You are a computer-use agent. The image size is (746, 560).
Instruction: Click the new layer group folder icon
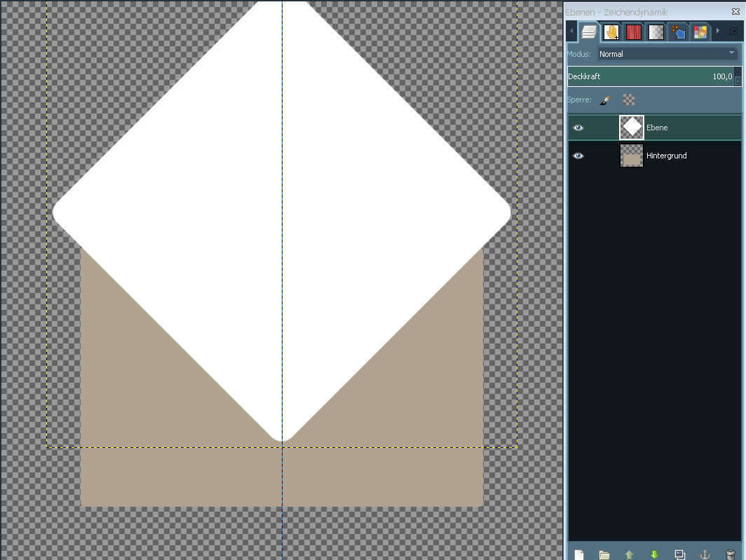tap(604, 554)
